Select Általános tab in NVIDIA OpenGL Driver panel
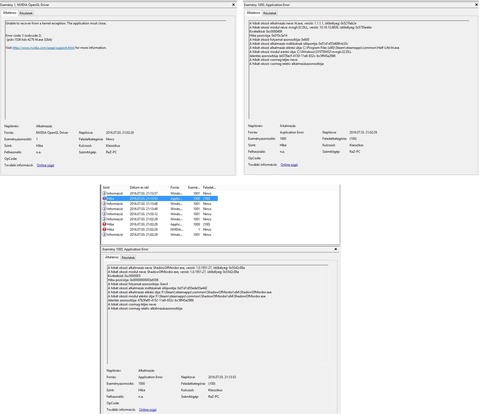The width and height of the screenshot is (480, 414). pos(10,13)
